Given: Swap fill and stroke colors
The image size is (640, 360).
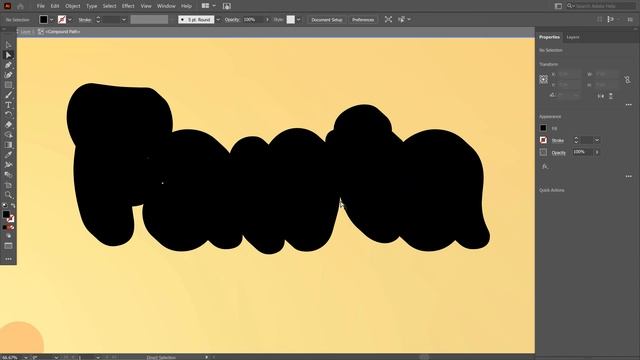Looking at the screenshot, I should [x=13, y=206].
